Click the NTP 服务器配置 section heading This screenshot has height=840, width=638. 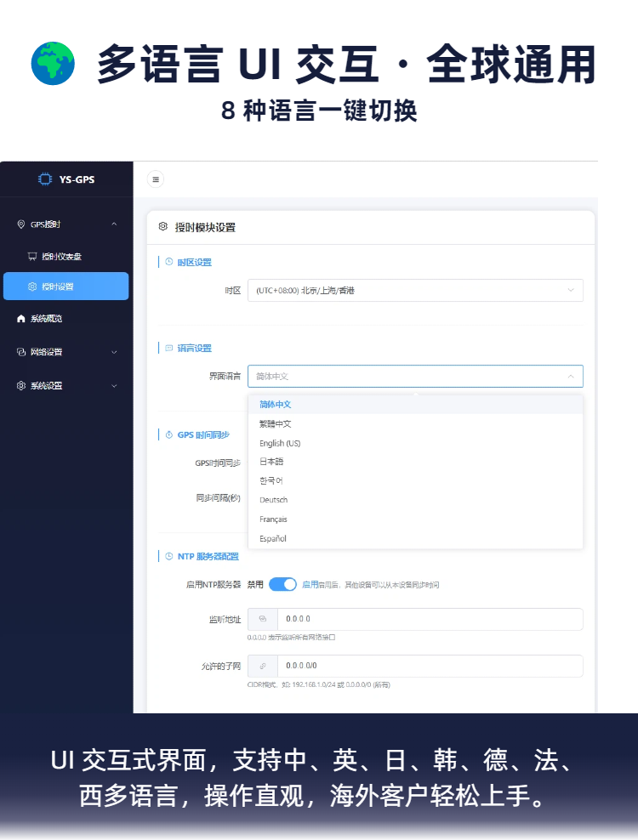pyautogui.click(x=208, y=557)
